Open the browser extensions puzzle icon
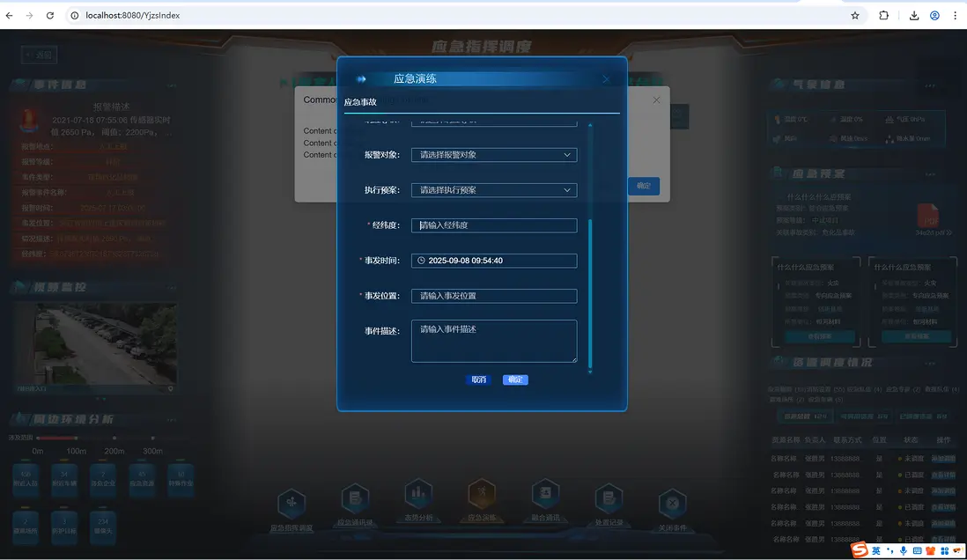Viewport: 967px width, 560px height. tap(883, 16)
